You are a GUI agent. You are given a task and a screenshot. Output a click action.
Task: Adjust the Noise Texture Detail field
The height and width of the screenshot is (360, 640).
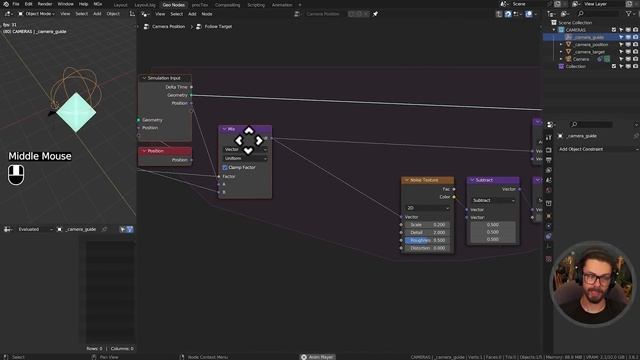(x=427, y=233)
